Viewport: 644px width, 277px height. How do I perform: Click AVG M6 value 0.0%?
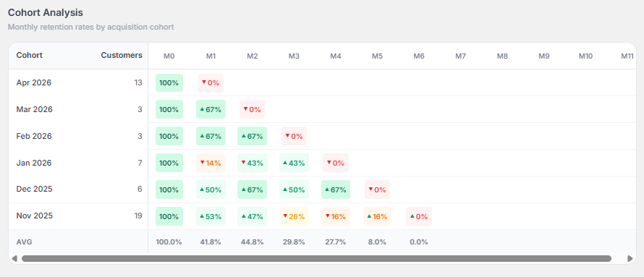(419, 242)
